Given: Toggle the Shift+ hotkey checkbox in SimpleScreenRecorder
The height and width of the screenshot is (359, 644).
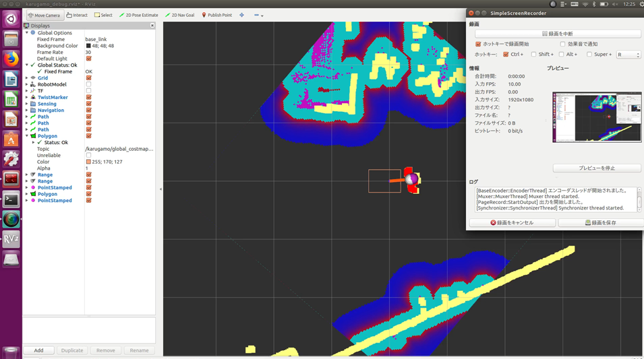Looking at the screenshot, I should click(533, 54).
